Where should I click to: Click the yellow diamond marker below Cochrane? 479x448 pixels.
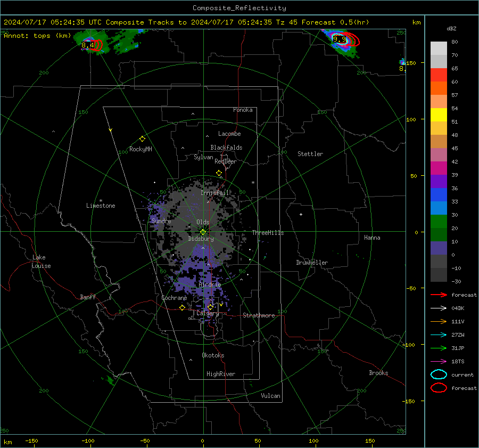coord(182,307)
